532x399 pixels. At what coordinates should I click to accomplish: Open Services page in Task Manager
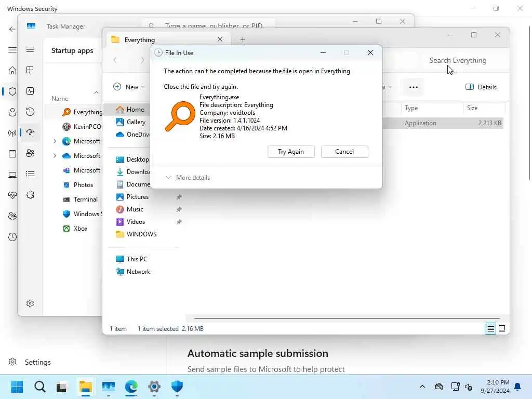click(x=30, y=195)
